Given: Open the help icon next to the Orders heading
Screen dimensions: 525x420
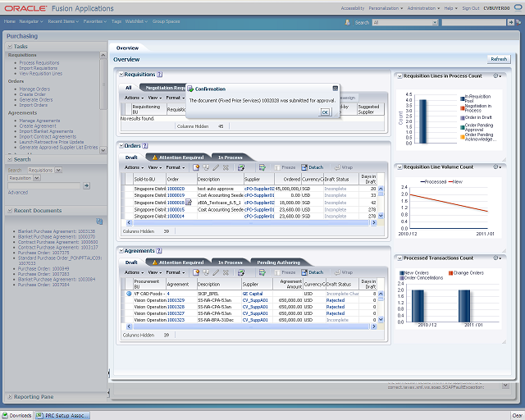Looking at the screenshot, I should pos(145,146).
